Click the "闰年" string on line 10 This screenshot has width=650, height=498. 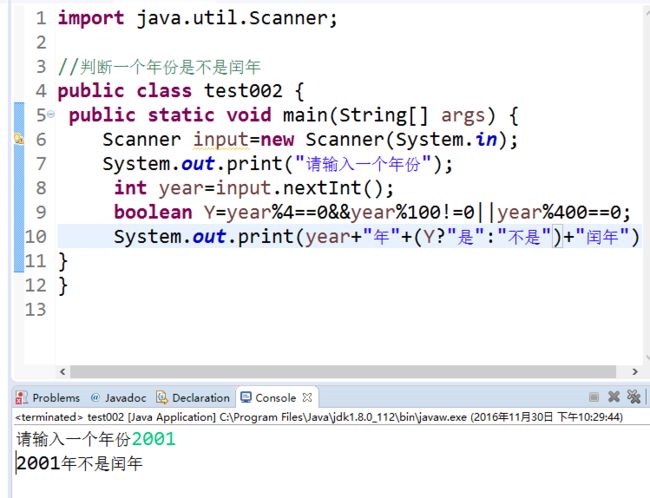click(x=602, y=237)
